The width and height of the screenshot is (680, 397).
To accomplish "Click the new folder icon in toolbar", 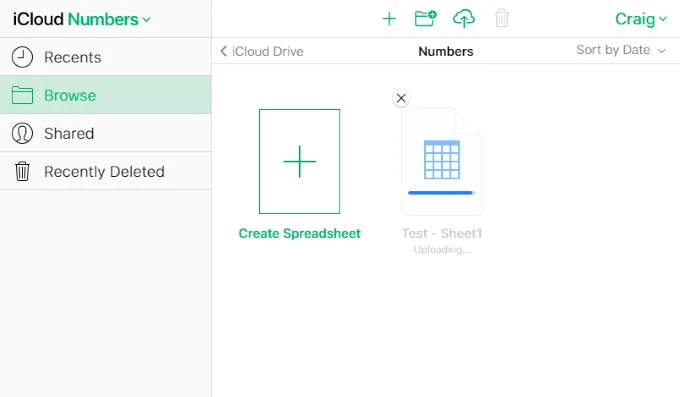I will pyautogui.click(x=425, y=19).
